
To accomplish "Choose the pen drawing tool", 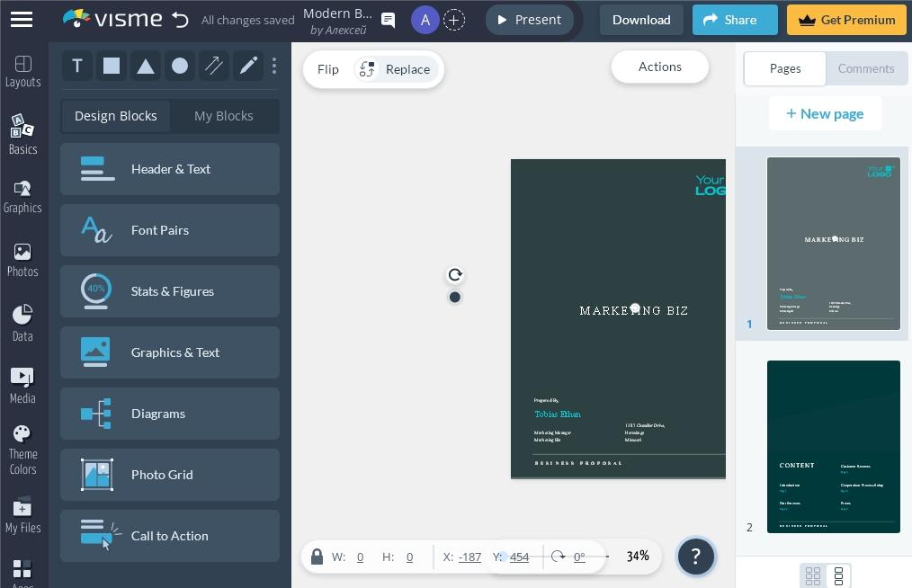I will [248, 66].
